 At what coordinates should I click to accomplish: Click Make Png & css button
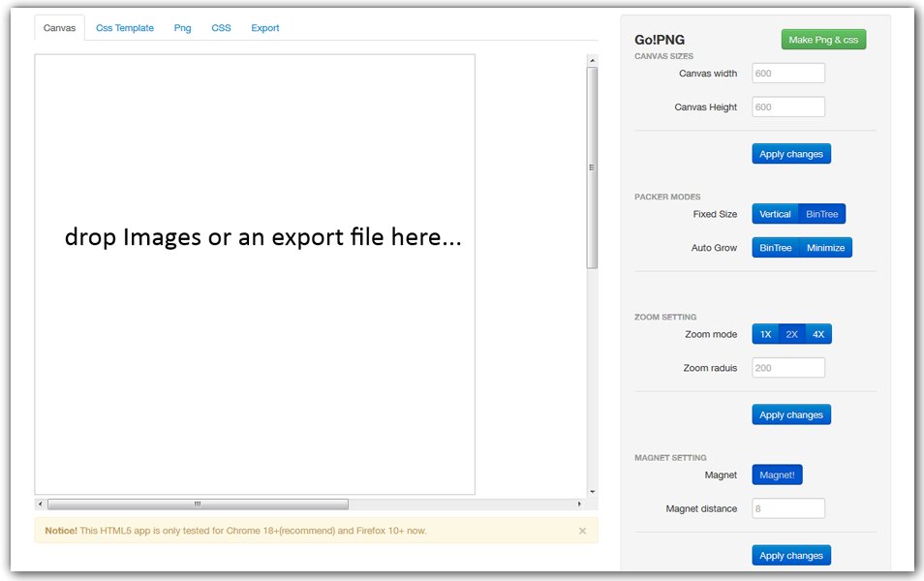[x=823, y=40]
